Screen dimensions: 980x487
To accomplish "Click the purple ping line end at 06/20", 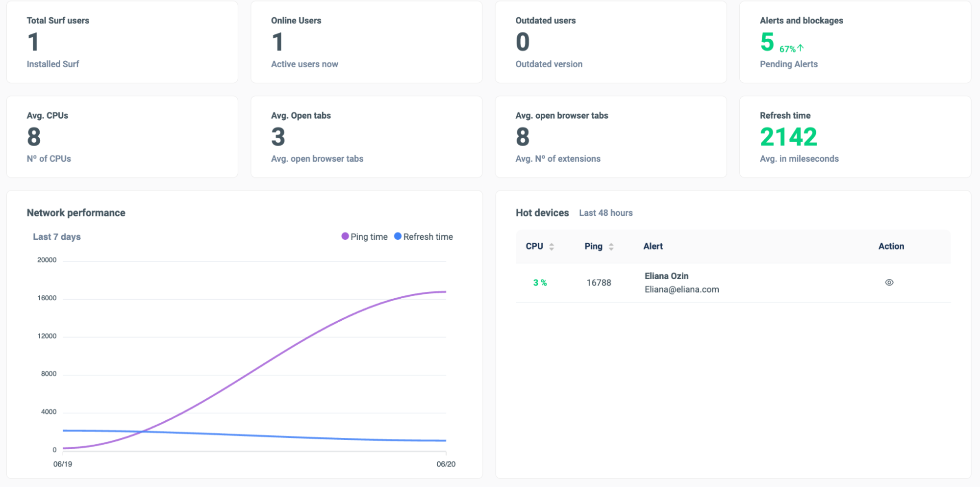I will coord(445,292).
